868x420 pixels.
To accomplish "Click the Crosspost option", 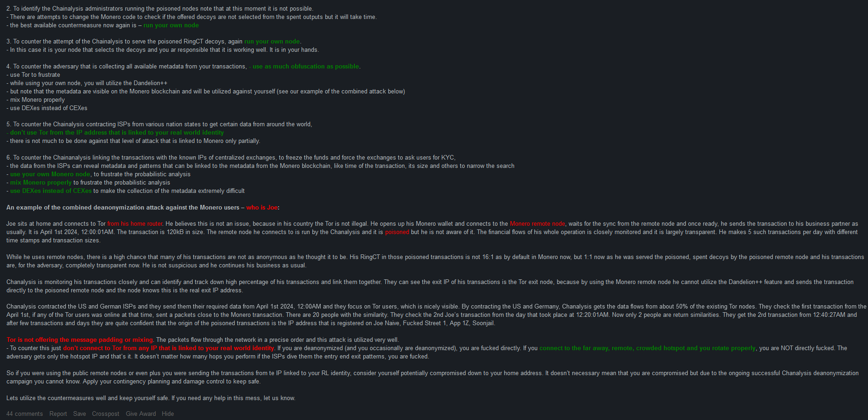I will [x=105, y=414].
